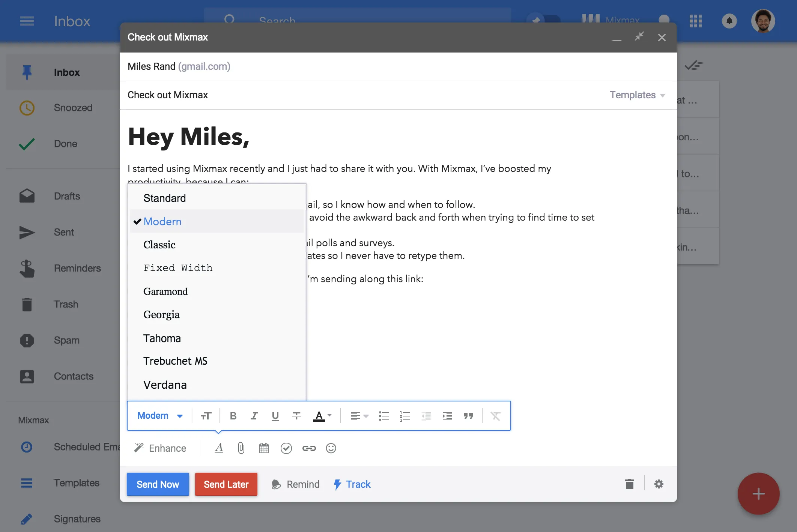Screen dimensions: 797x532
Task: Expand the Modern font dropdown
Action: click(x=160, y=416)
